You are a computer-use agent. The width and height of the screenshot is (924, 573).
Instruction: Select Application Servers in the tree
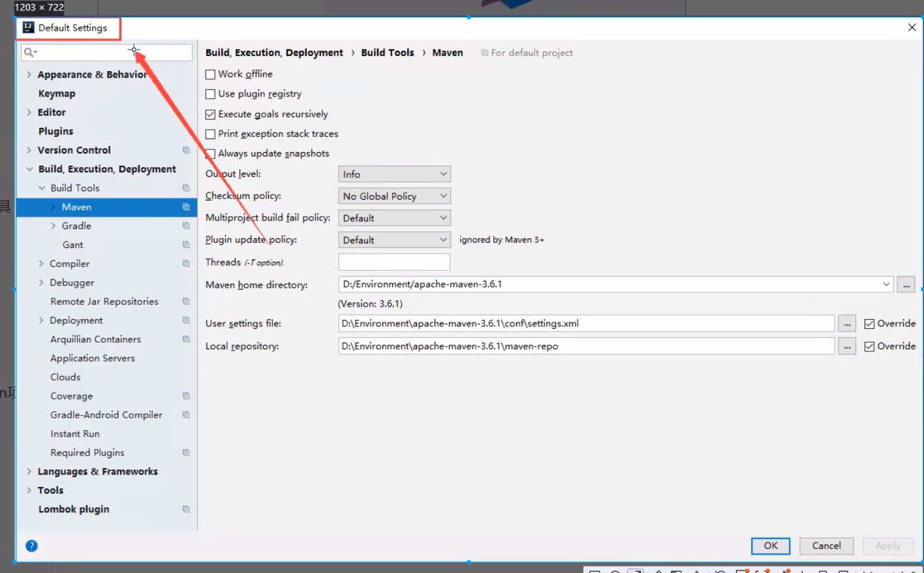93,358
